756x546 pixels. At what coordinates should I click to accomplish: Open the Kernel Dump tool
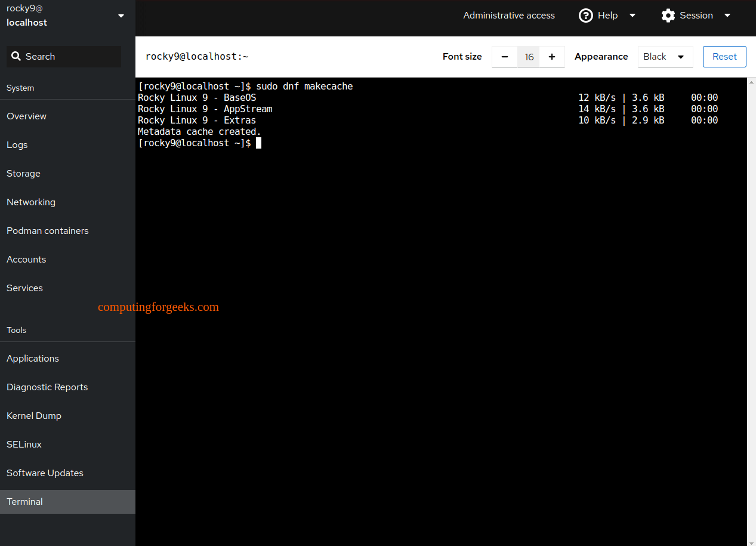click(33, 415)
